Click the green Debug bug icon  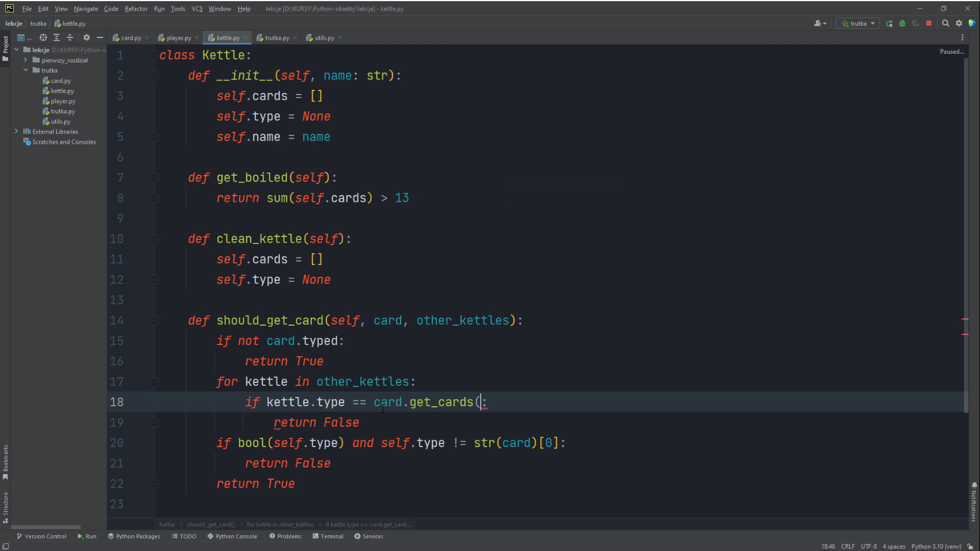pos(902,23)
